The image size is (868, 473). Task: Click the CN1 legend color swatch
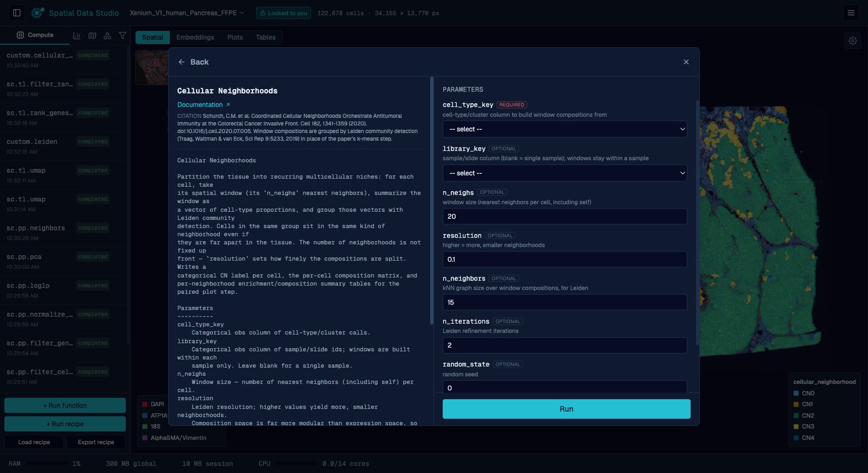[x=796, y=404]
